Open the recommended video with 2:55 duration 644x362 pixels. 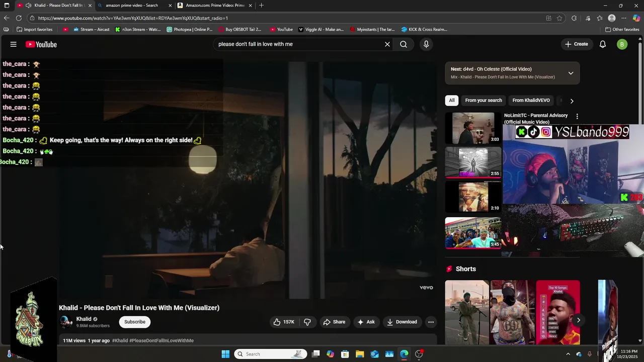(473, 162)
